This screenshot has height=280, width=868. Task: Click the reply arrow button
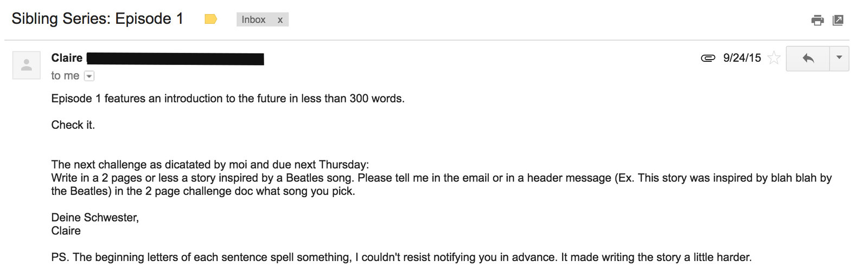(808, 58)
